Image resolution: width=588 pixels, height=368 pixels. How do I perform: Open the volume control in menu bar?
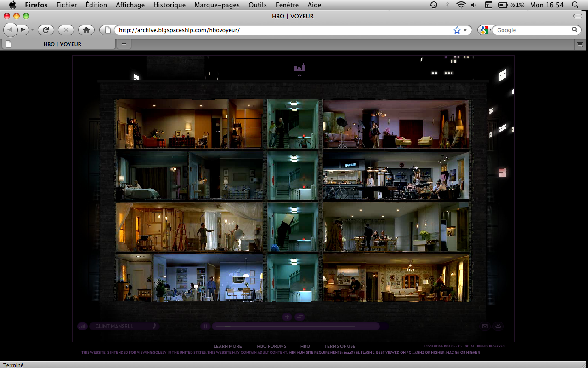point(474,5)
